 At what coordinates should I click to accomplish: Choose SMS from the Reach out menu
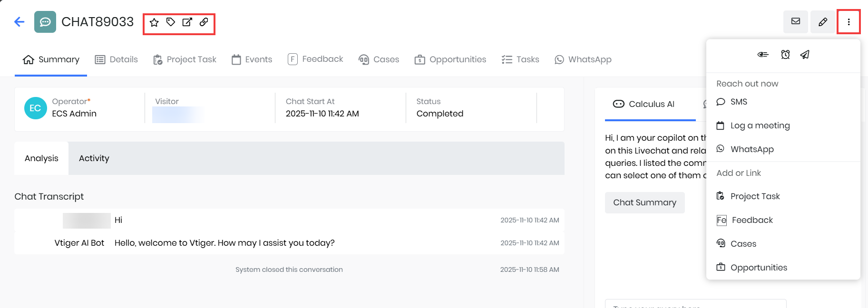coord(738,102)
